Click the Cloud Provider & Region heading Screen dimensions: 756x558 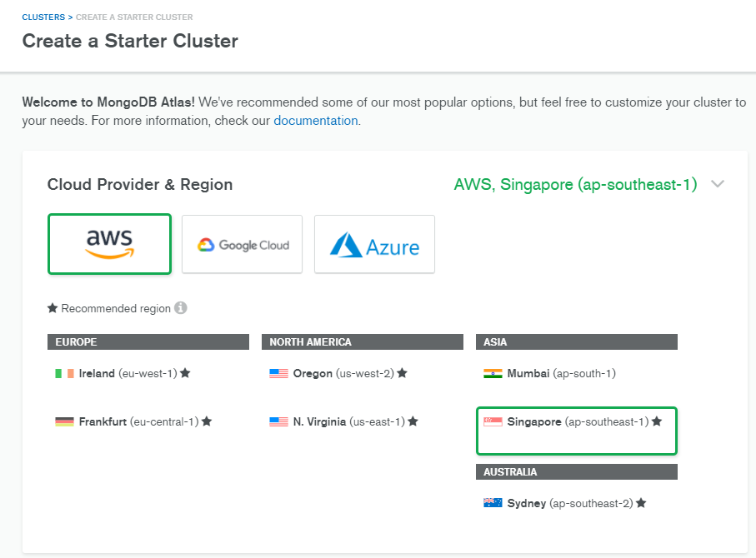coord(140,185)
